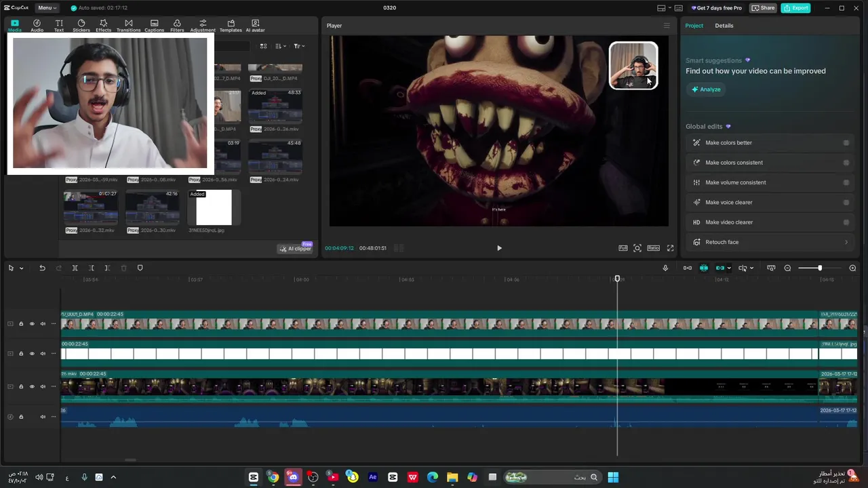Viewport: 868px width, 488px height.
Task: Select the Media tab
Action: (x=14, y=26)
